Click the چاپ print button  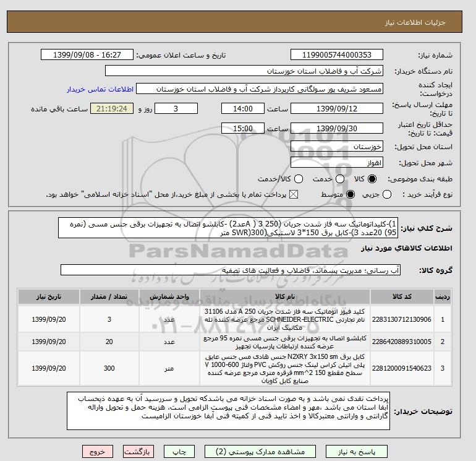coord(179,452)
